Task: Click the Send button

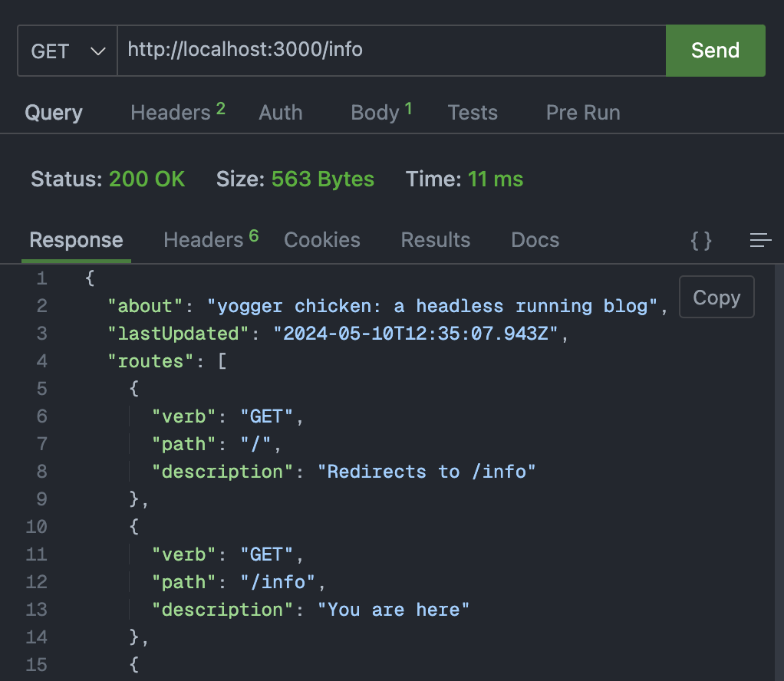Action: point(714,51)
